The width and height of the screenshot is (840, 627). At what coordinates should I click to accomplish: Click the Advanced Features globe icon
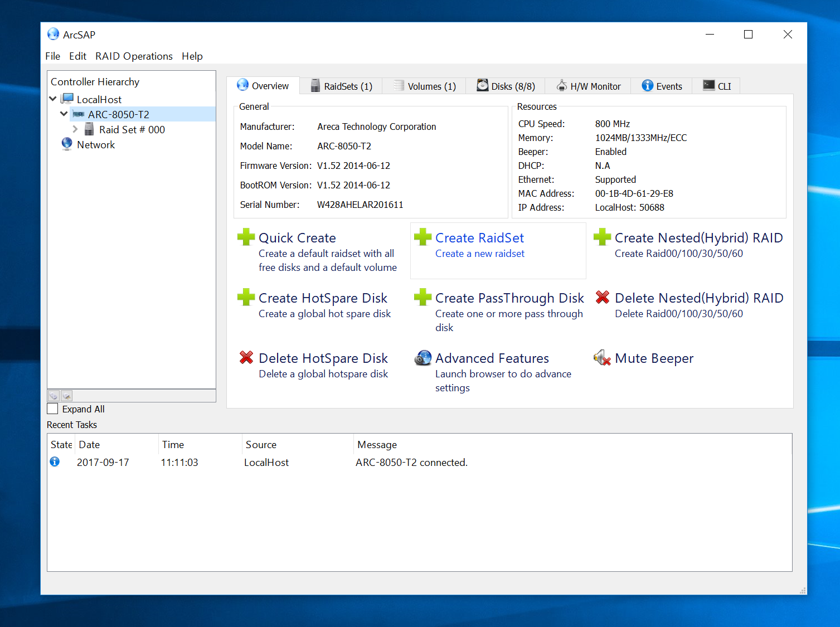click(423, 358)
